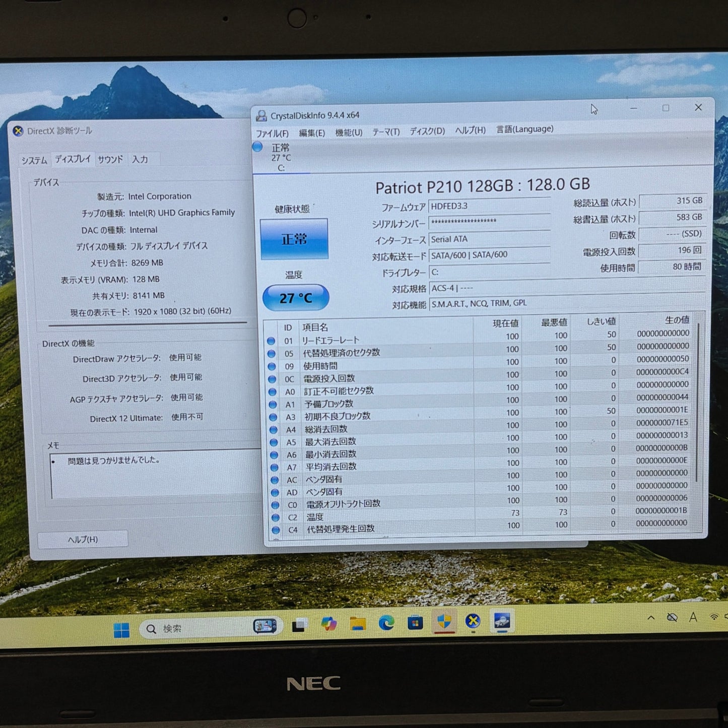Click the blue health dot above the C: drive tab
This screenshot has width=728, height=728.
[258, 147]
